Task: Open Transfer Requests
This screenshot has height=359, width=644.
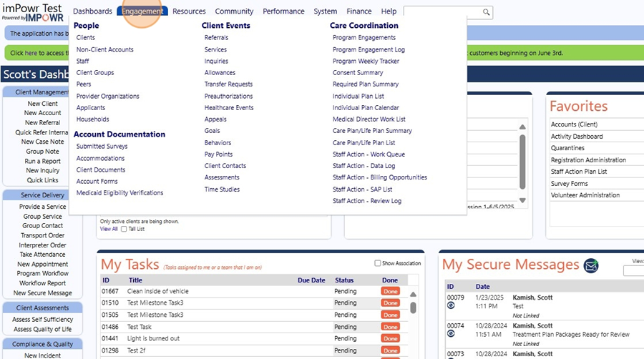Action: pyautogui.click(x=228, y=84)
